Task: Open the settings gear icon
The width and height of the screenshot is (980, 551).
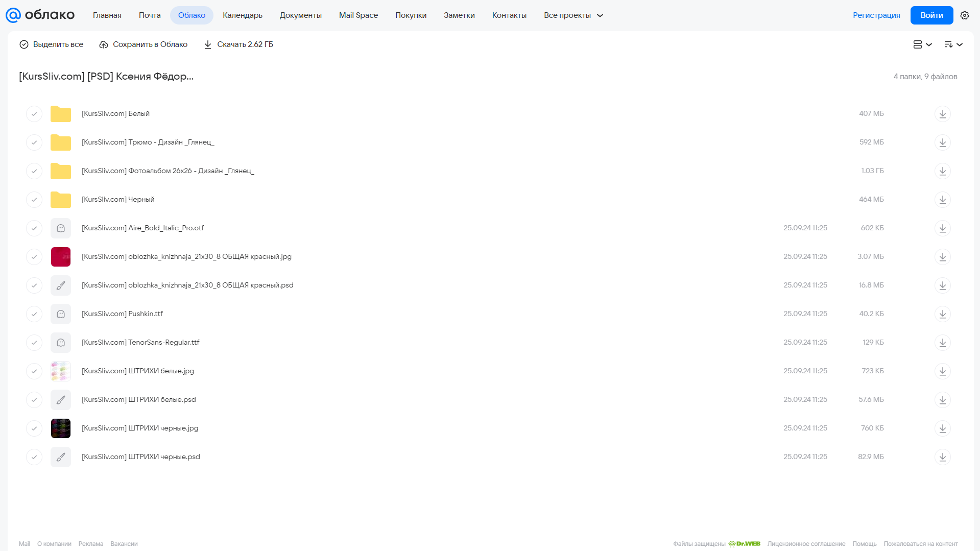Action: pyautogui.click(x=964, y=15)
